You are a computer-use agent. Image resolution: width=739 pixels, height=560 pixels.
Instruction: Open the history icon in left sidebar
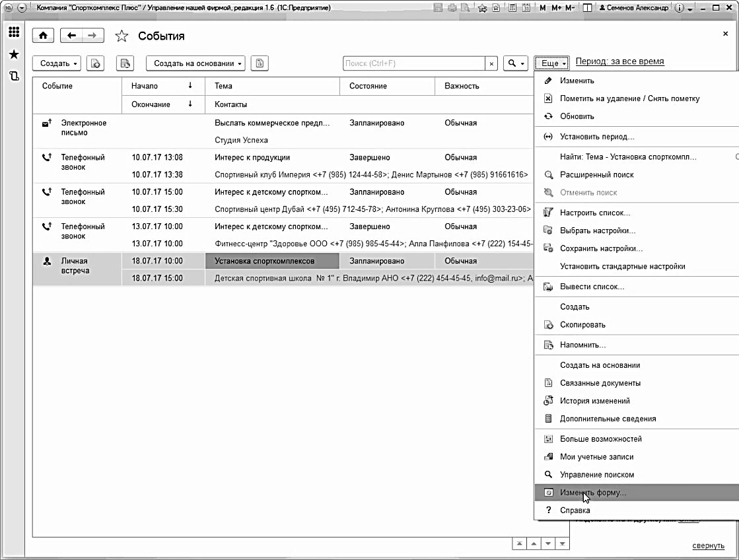pyautogui.click(x=14, y=76)
